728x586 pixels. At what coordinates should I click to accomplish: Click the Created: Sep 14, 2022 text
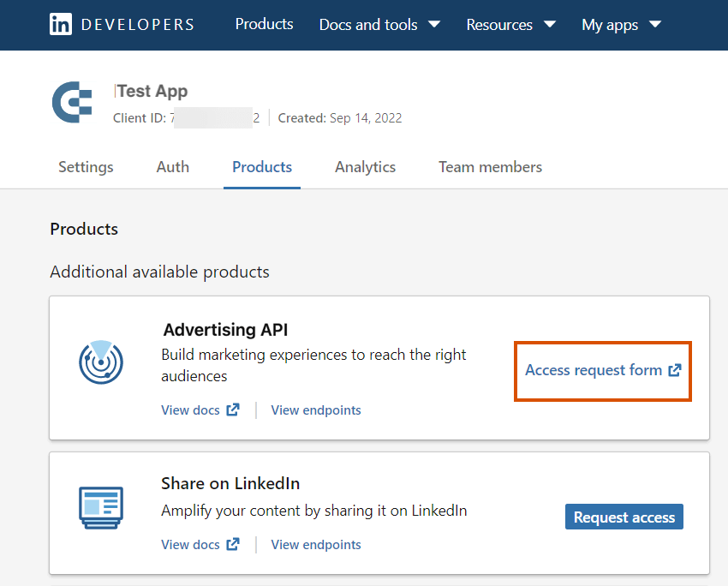pos(340,118)
